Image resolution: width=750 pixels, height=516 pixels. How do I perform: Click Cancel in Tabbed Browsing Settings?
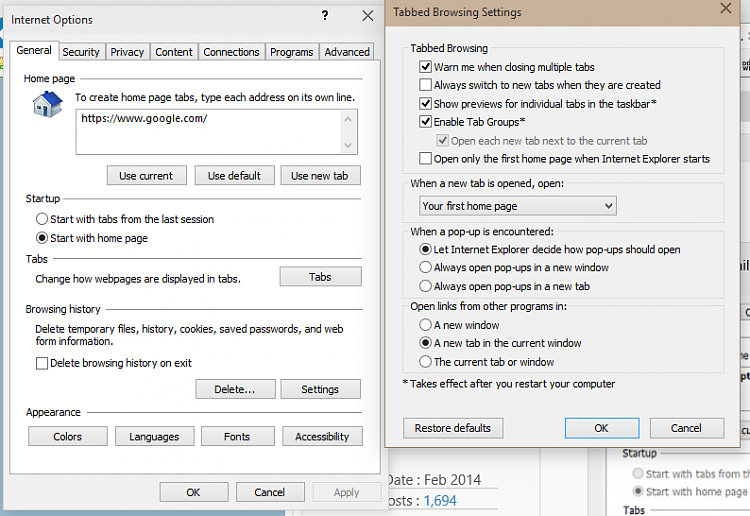(x=686, y=428)
